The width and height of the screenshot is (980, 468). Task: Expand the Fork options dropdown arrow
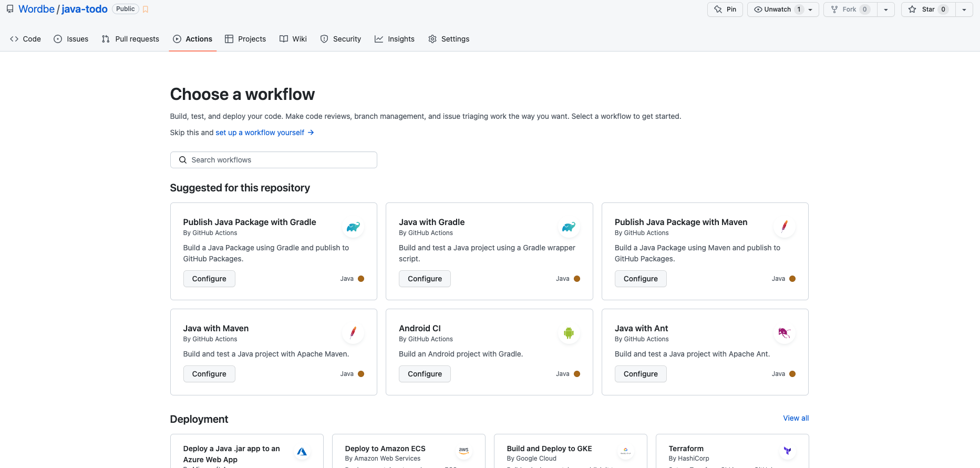[886, 9]
